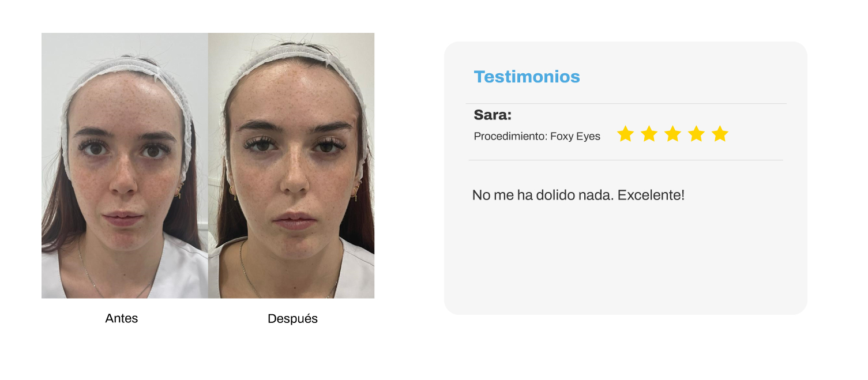Click the divider line under Testimonios heading
Screen dimensions: 868x380
626,104
